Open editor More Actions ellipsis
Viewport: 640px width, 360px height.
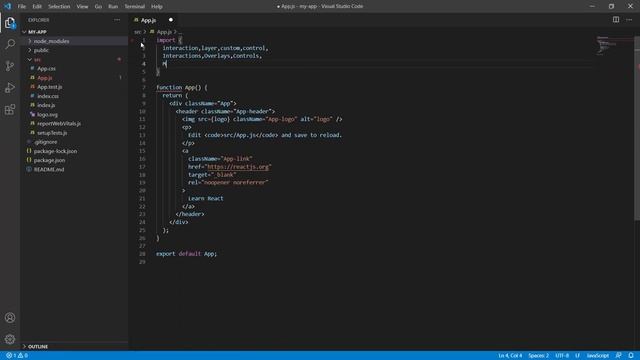pos(629,20)
